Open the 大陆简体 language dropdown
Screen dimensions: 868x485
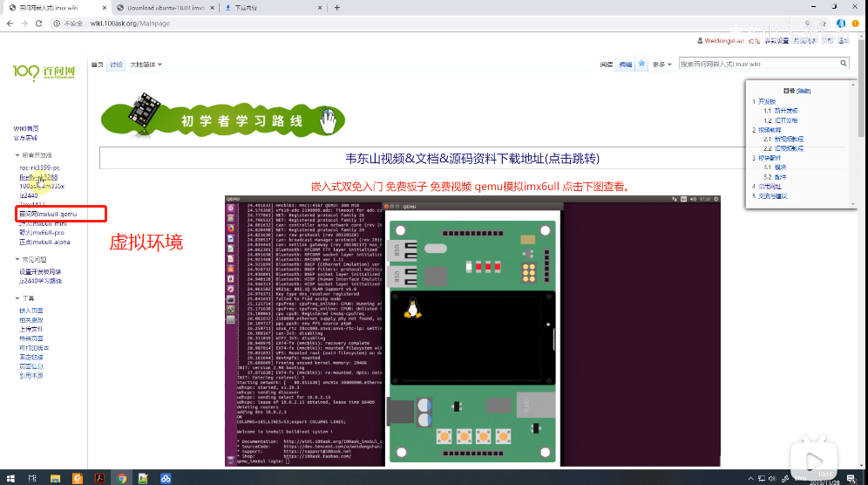(x=146, y=65)
